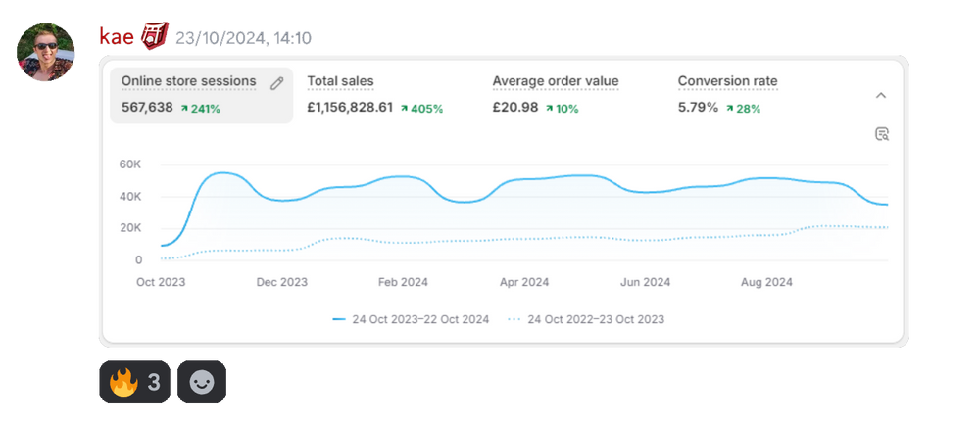980x421 pixels.
Task: Select the Online store sessions metric tab
Action: click(189, 82)
